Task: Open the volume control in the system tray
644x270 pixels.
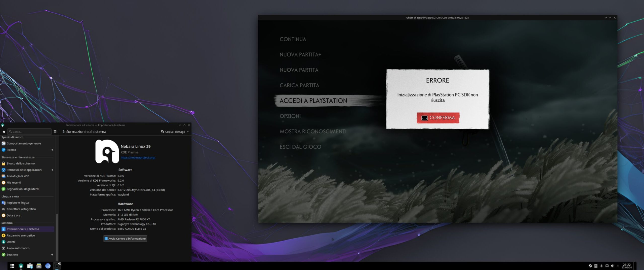Action: coord(612,266)
